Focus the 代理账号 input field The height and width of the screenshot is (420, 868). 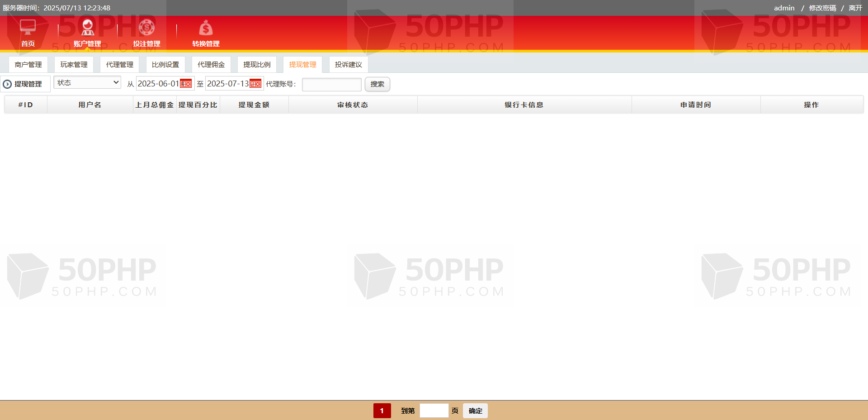point(331,84)
